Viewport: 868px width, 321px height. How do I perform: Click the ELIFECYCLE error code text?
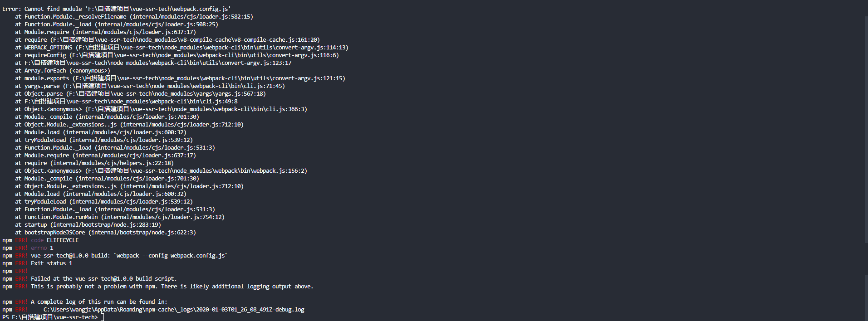coord(63,240)
